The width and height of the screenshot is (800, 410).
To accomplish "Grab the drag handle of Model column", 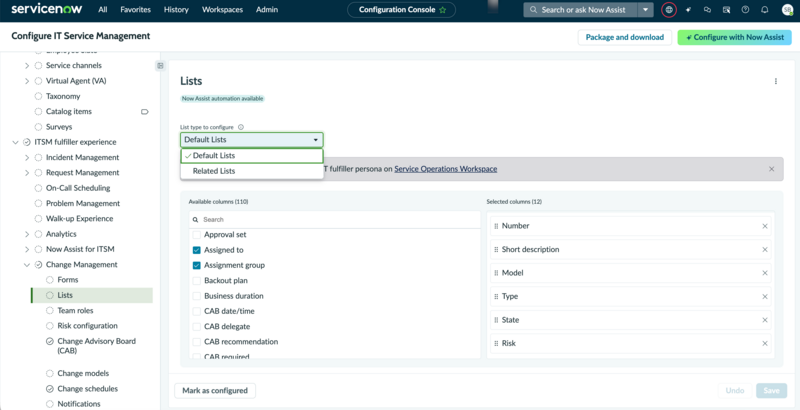I will pos(496,273).
